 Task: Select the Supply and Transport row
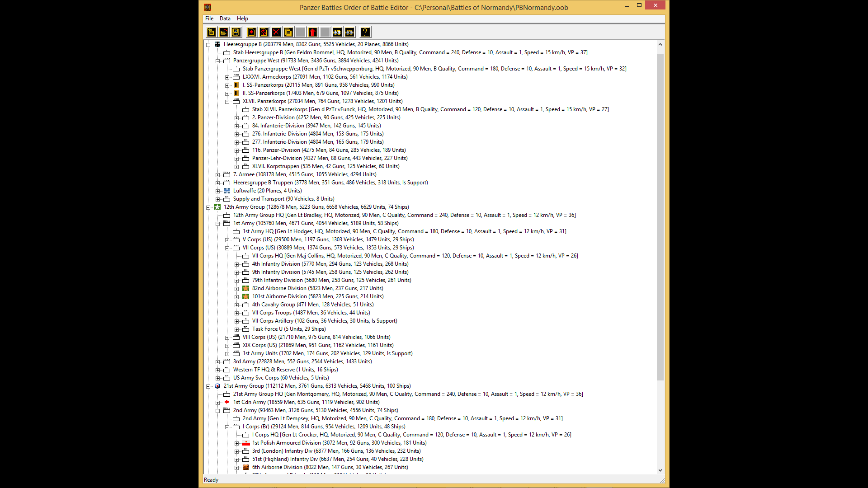click(283, 199)
